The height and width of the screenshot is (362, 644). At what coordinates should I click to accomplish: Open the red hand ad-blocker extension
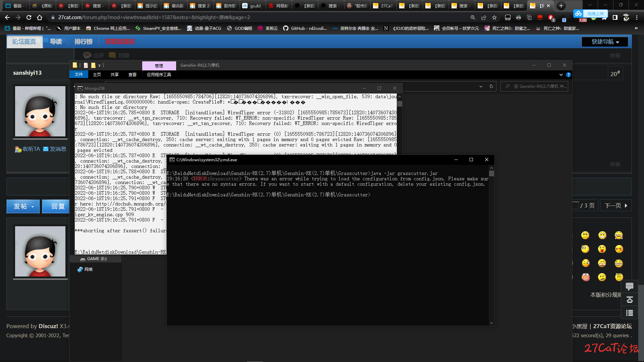click(x=551, y=17)
